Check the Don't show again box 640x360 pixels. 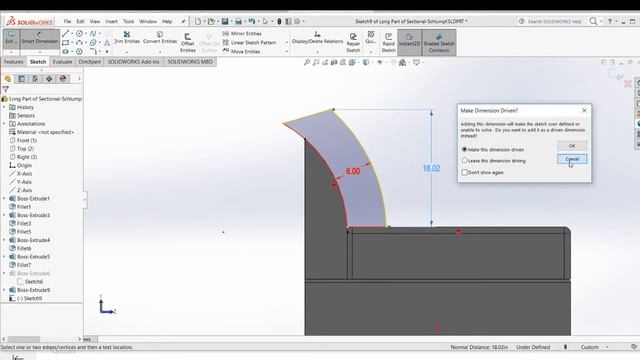click(x=464, y=172)
